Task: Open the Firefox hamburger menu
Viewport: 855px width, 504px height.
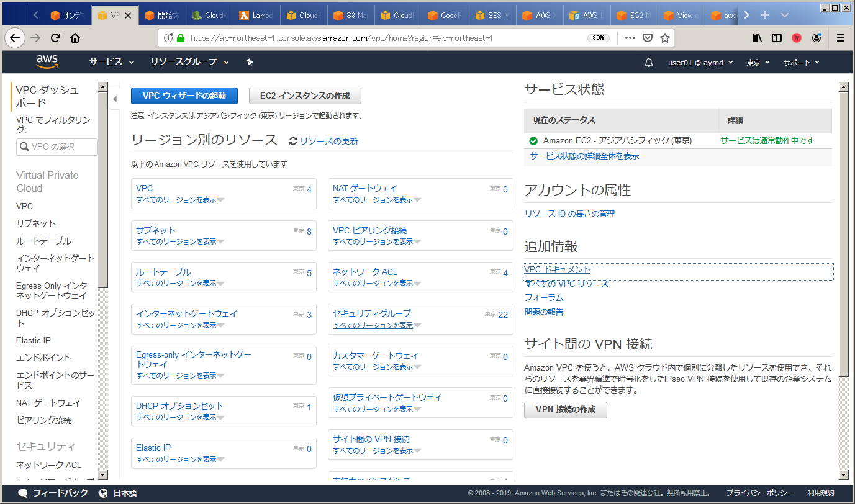Action: [841, 38]
